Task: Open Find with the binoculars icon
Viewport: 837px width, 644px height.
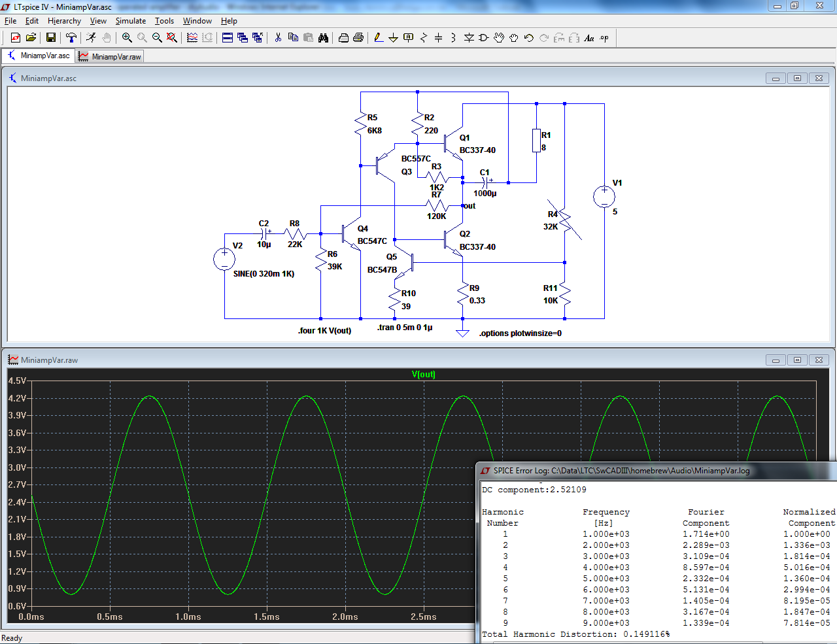Action: coord(323,38)
